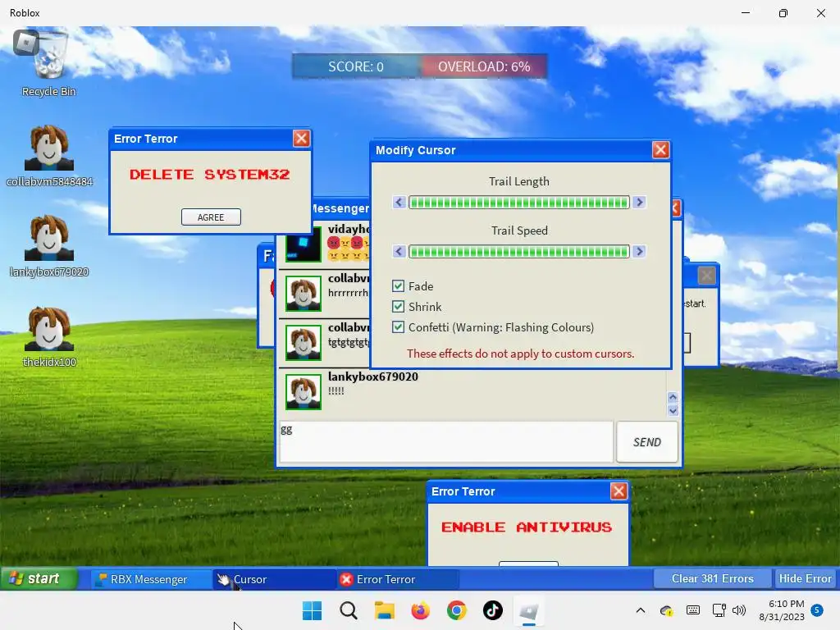
Task: Open TikTok from the taskbar
Action: 493,610
